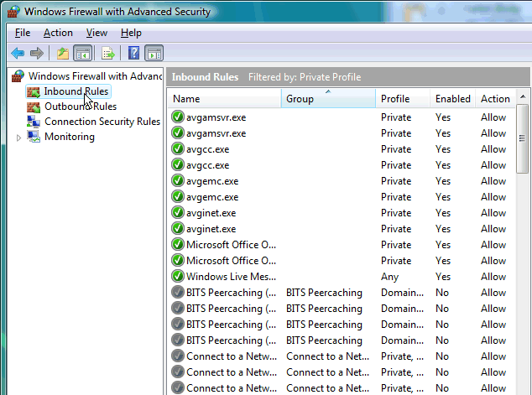Click Yes enabled cell of first avgamsvr.exe
The height and width of the screenshot is (395, 532).
pos(443,117)
